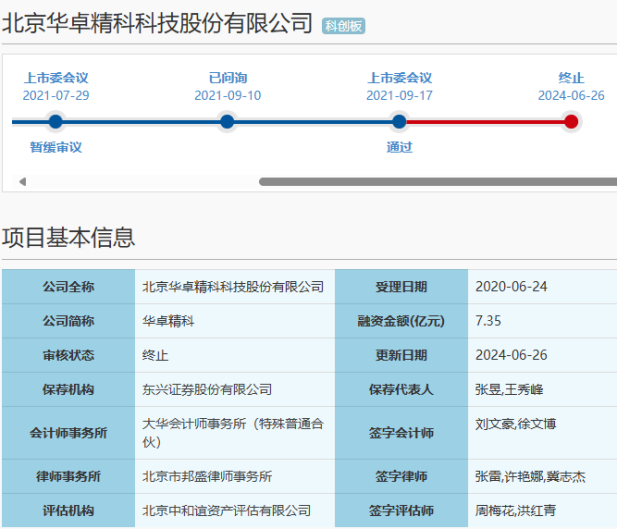The image size is (617, 529).
Task: Click the company title 北京华卓精科科技股份有限公司
Action: (157, 23)
